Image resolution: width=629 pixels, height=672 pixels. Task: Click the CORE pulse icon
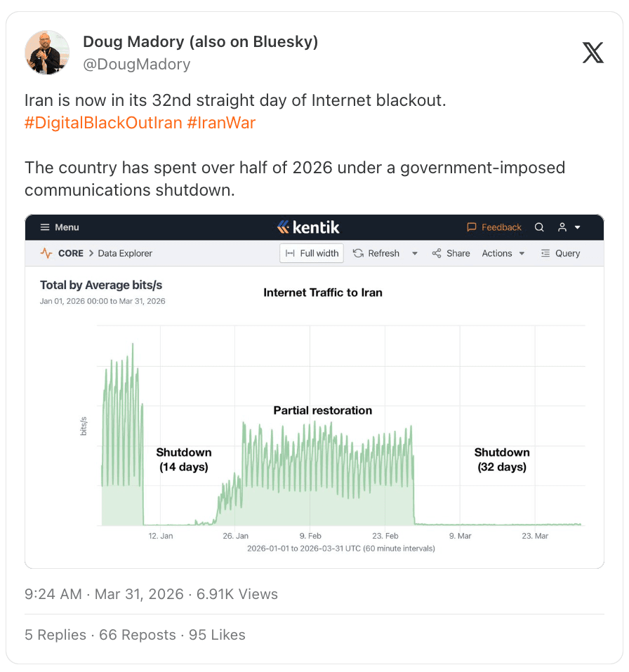[46, 253]
